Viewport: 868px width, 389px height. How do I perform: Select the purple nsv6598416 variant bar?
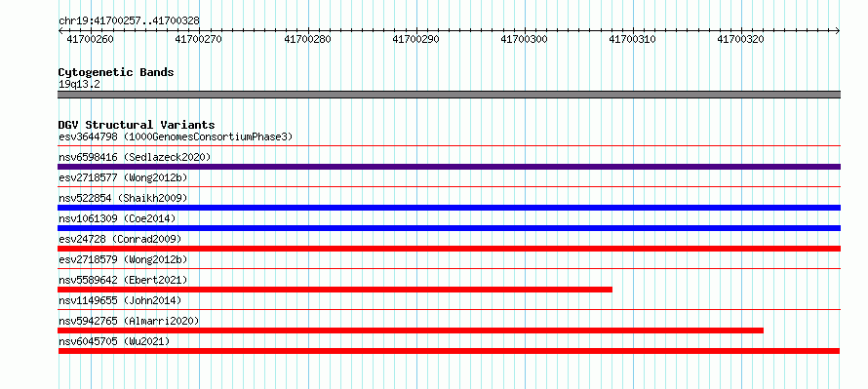449,167
